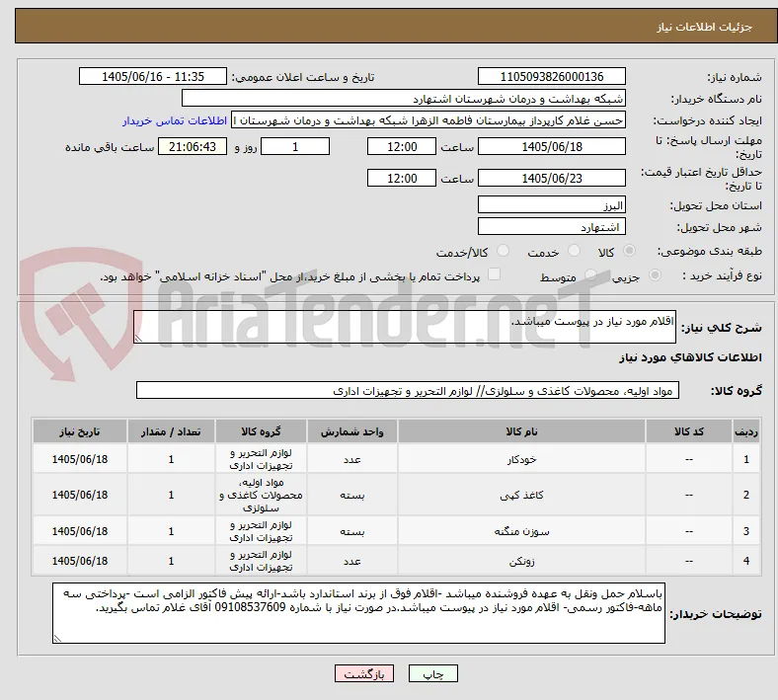This screenshot has height=700, width=778.
Task: Click the unit cell in the خودکار row
Action: coord(351,459)
